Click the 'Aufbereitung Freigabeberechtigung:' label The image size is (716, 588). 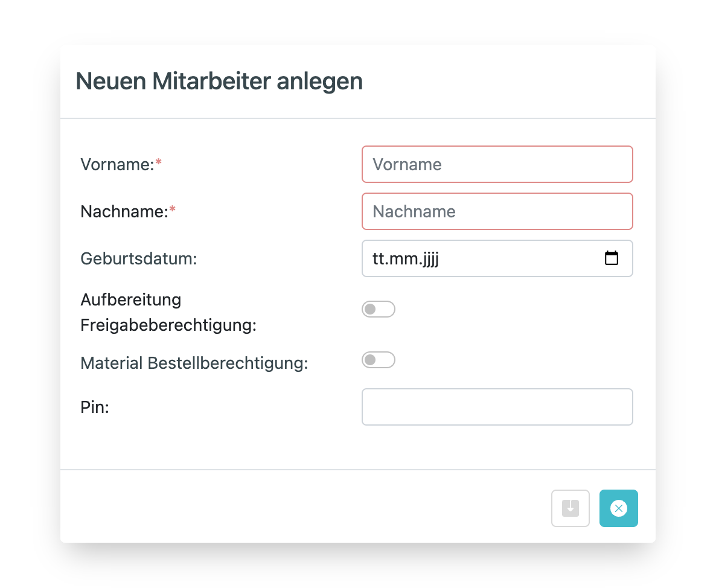[168, 312]
